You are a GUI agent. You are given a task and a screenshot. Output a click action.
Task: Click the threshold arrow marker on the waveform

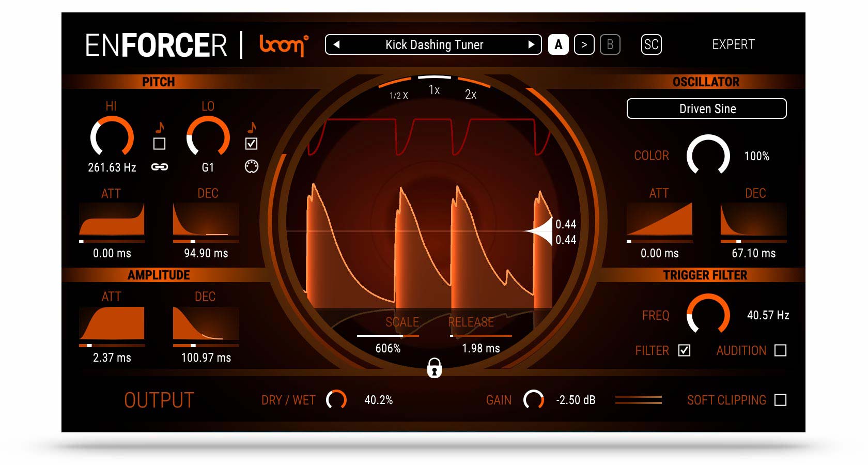click(x=540, y=231)
